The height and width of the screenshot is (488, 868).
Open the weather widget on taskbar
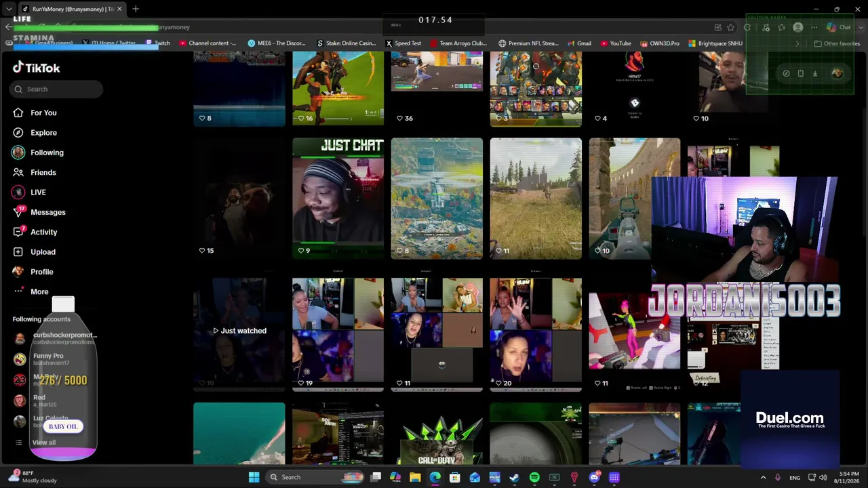coord(33,477)
